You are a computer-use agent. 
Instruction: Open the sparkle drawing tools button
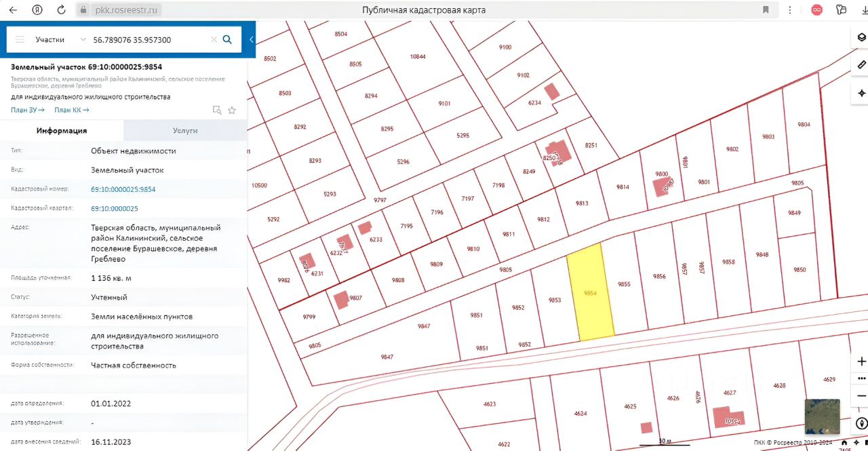(862, 93)
